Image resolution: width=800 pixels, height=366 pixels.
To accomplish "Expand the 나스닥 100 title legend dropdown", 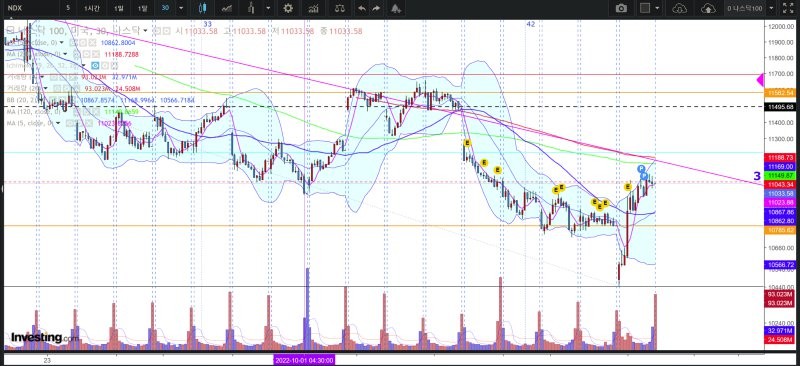I will [145, 31].
